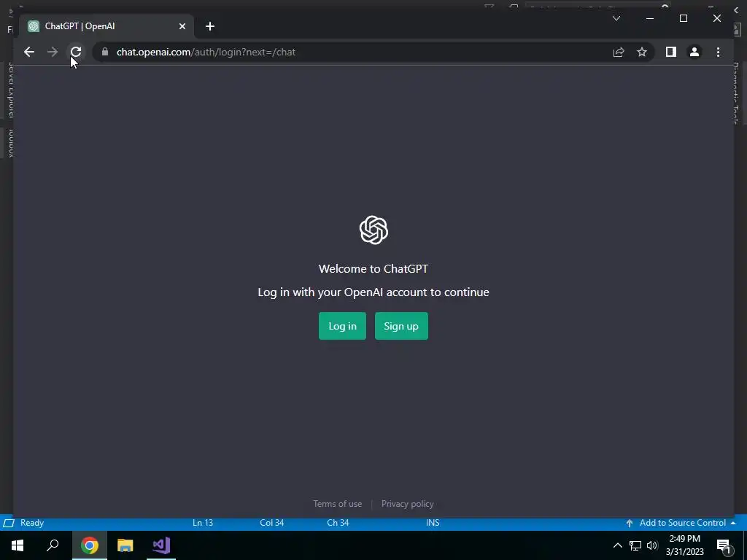Click the Log in button
The image size is (747, 560).
point(342,326)
